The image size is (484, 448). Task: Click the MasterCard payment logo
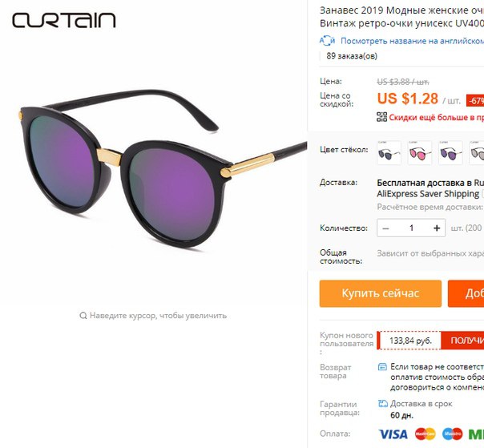[x=425, y=434]
